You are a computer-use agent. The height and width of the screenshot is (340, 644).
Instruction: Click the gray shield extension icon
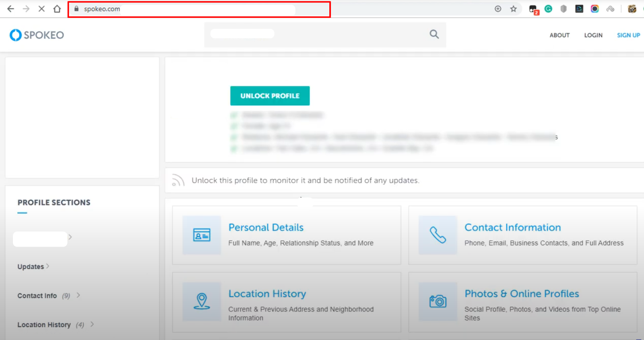point(563,9)
